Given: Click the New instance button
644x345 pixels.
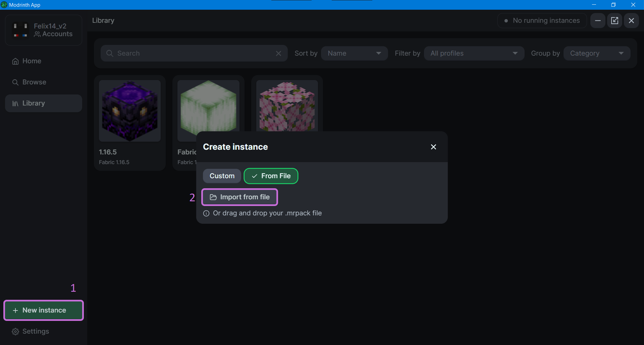Looking at the screenshot, I should tap(44, 310).
